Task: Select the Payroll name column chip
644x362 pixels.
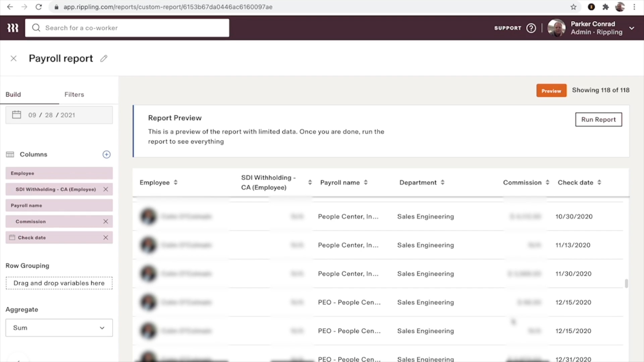Action: (59, 205)
